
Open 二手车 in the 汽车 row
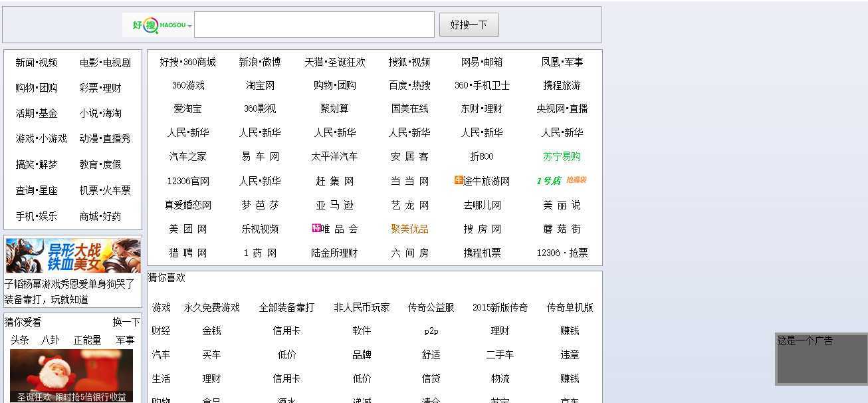pyautogui.click(x=500, y=354)
